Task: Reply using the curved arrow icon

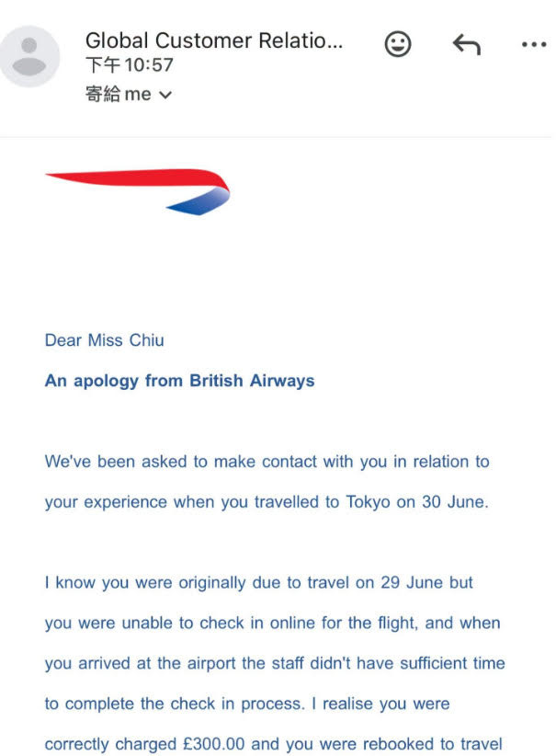Action: (466, 44)
